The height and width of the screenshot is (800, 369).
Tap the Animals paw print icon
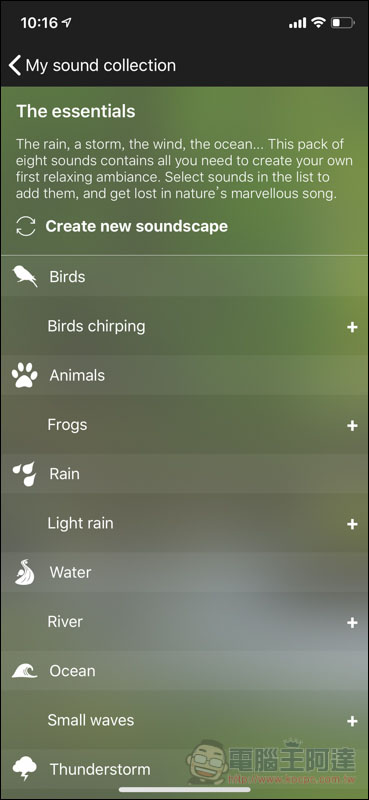click(x=24, y=375)
